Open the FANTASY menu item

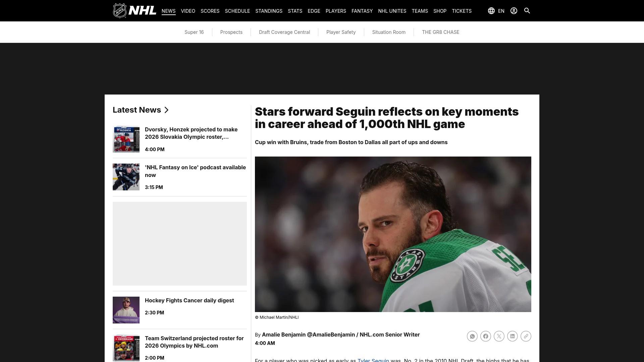[362, 11]
